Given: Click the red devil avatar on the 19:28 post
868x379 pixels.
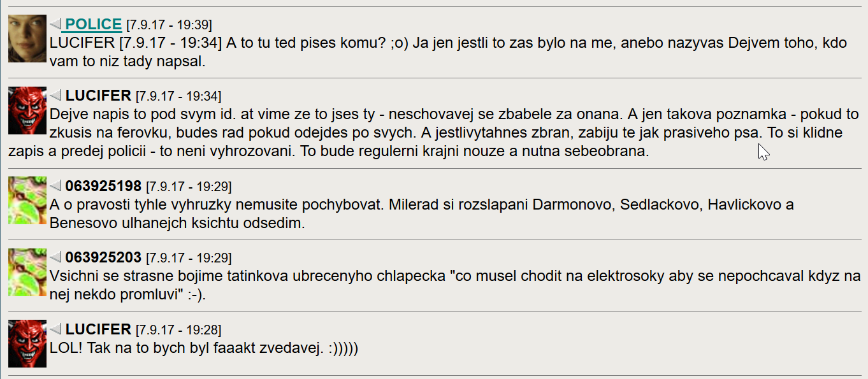Looking at the screenshot, I should (27, 343).
